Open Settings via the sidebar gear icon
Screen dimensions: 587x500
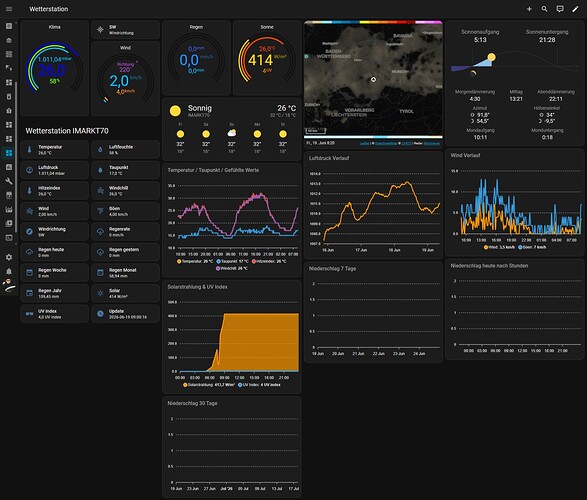point(9,257)
